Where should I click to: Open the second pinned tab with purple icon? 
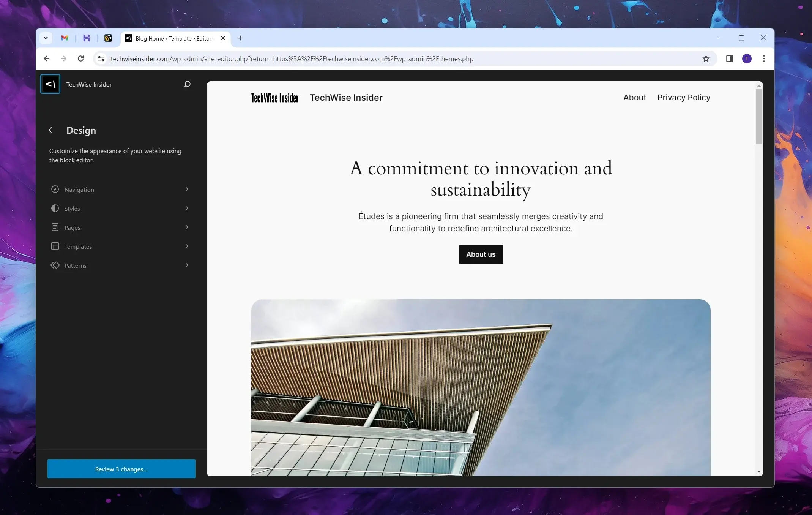(87, 38)
